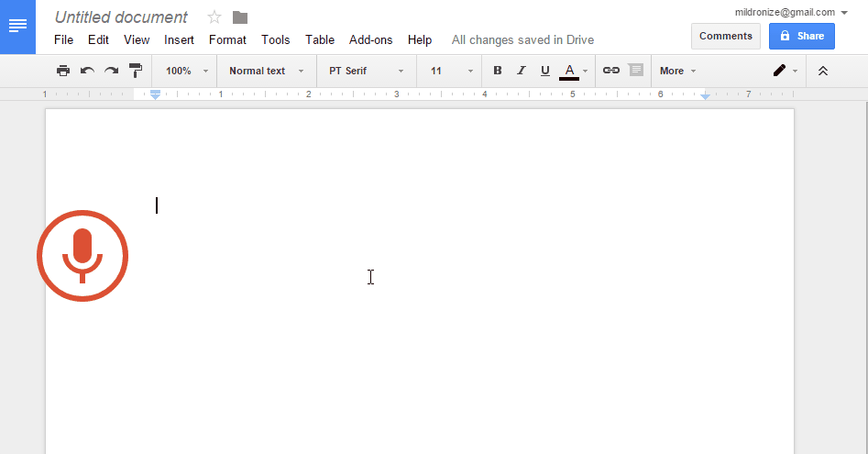Insert a link with chain icon
Image resolution: width=868 pixels, height=454 pixels.
611,71
